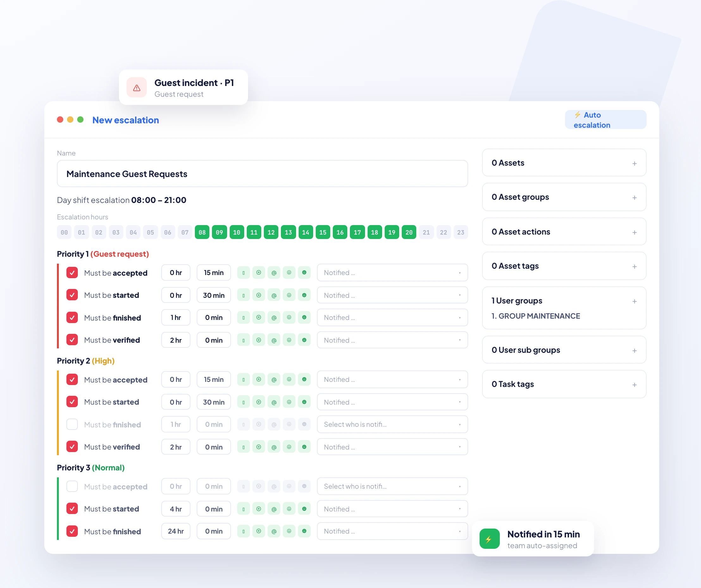Uncheck Priority 1 Must be accepted
Image resolution: width=701 pixels, height=588 pixels.
coord(72,273)
